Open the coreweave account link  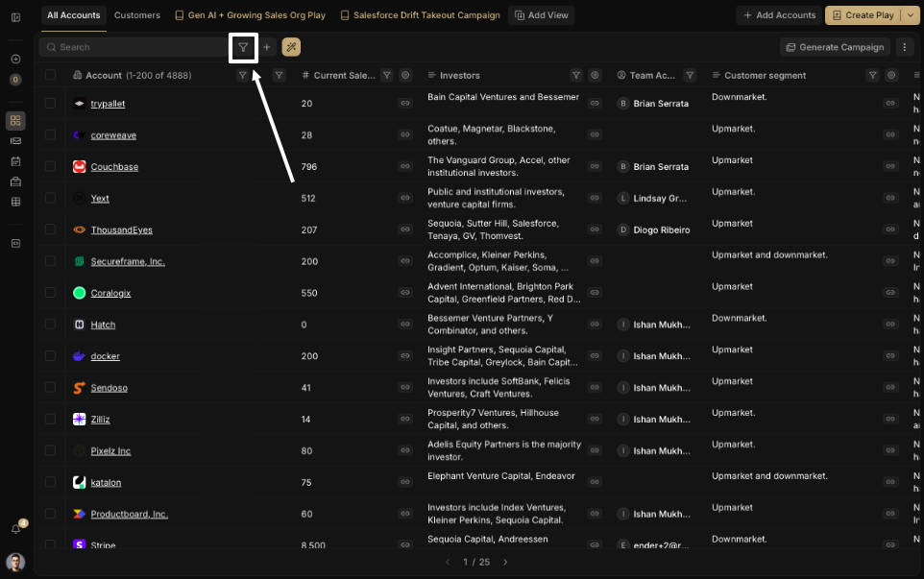[113, 135]
